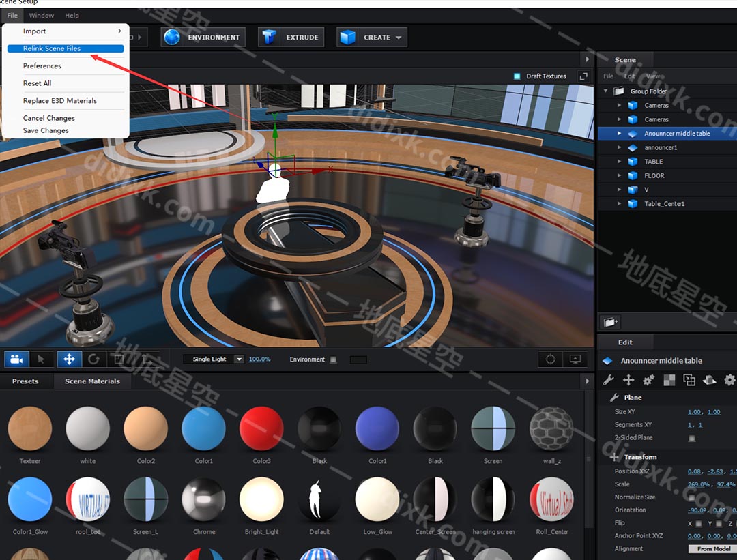Toggle the Flip X checkbox

699,523
